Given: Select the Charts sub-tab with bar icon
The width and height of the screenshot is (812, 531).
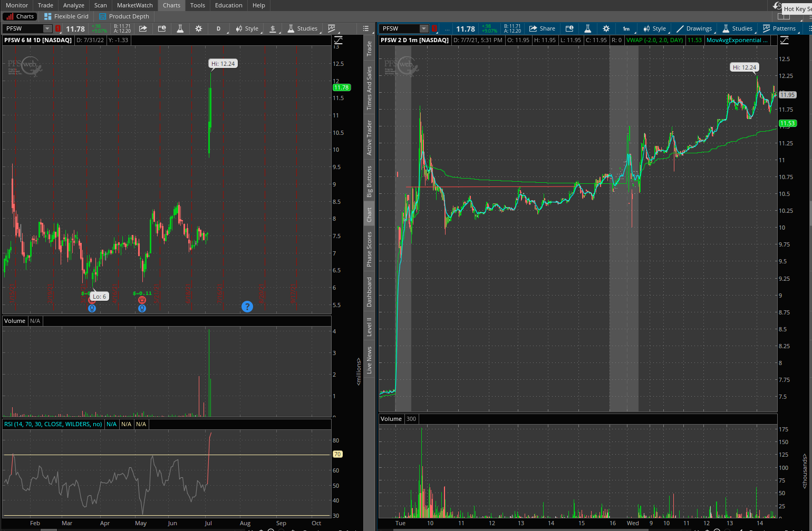Looking at the screenshot, I should (x=20, y=16).
